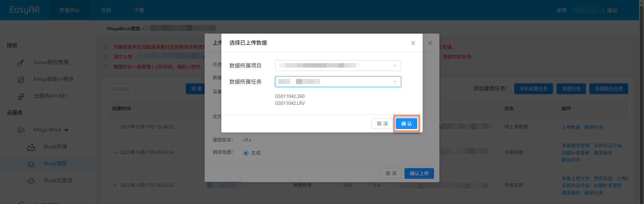The width and height of the screenshot is (644, 204).
Task: Add a 多图融合任务
Action: coord(609,89)
